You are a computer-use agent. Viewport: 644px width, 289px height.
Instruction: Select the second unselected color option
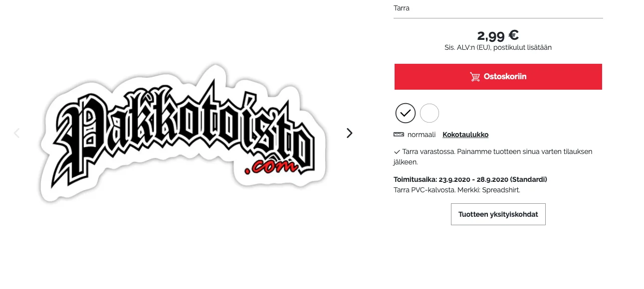pyautogui.click(x=429, y=113)
